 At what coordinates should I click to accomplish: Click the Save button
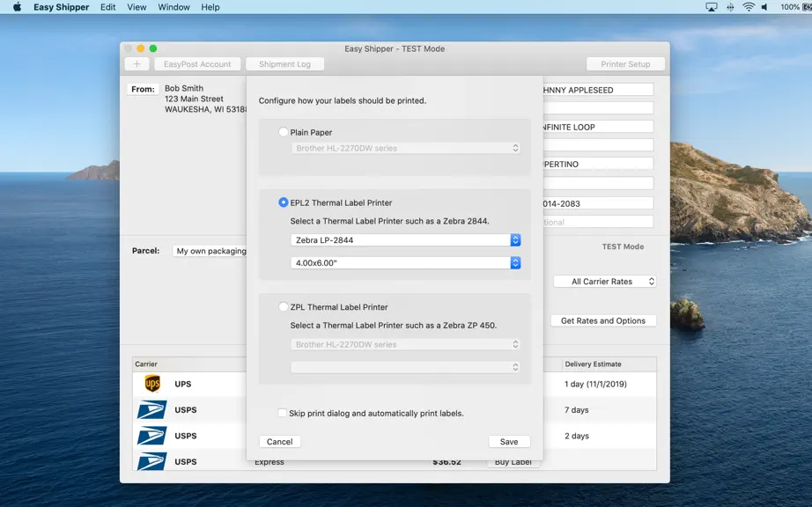509,441
